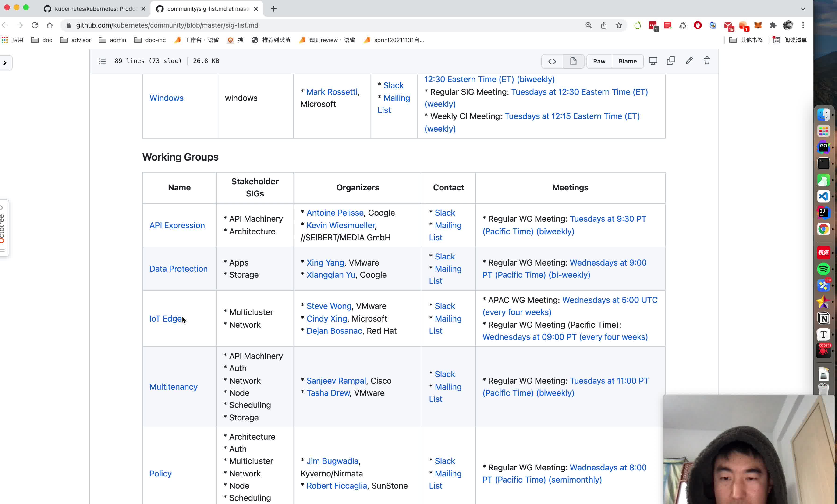Copy raw file contents icon
Viewport: 837px width, 504px height.
coord(670,61)
